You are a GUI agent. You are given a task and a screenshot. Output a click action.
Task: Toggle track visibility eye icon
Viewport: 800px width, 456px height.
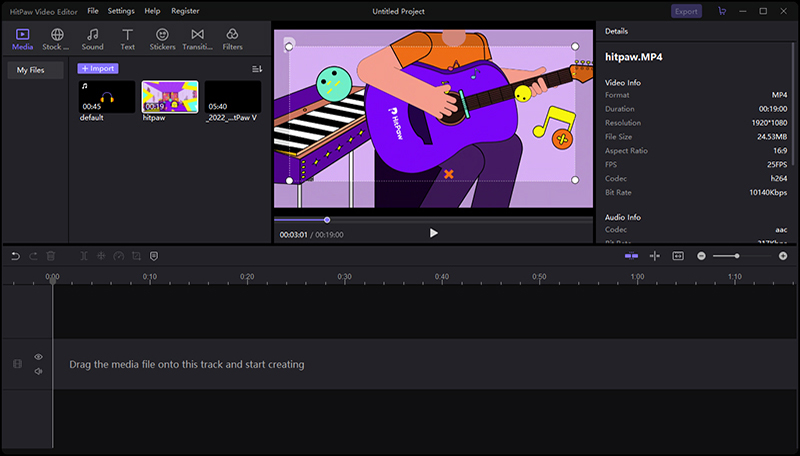point(39,357)
